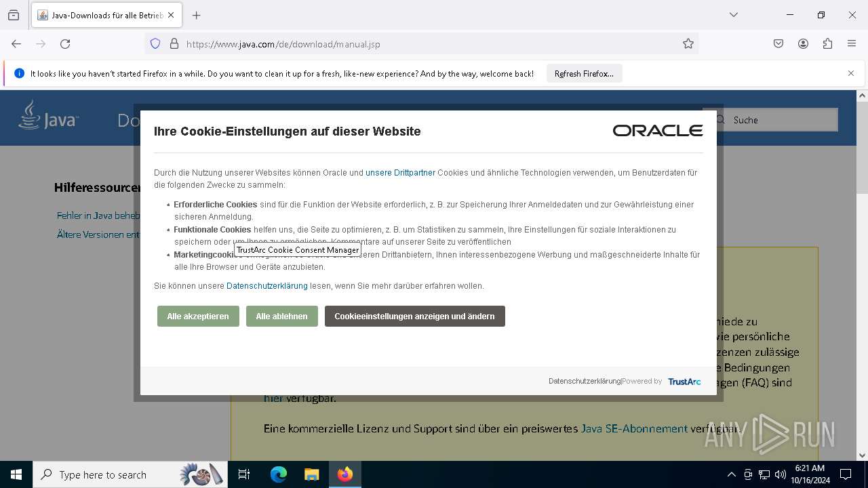Open the notification center icon
Image resolution: width=868 pixels, height=488 pixels.
click(x=846, y=474)
